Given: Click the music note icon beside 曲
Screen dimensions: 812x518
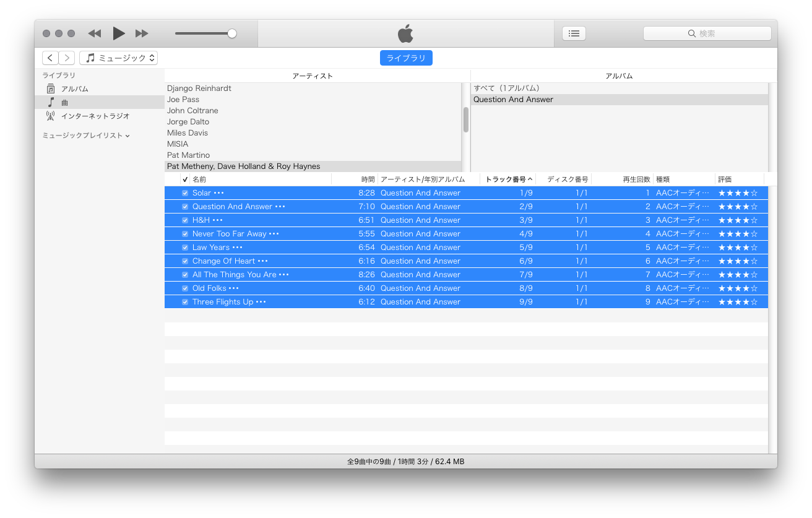Looking at the screenshot, I should pyautogui.click(x=51, y=103).
